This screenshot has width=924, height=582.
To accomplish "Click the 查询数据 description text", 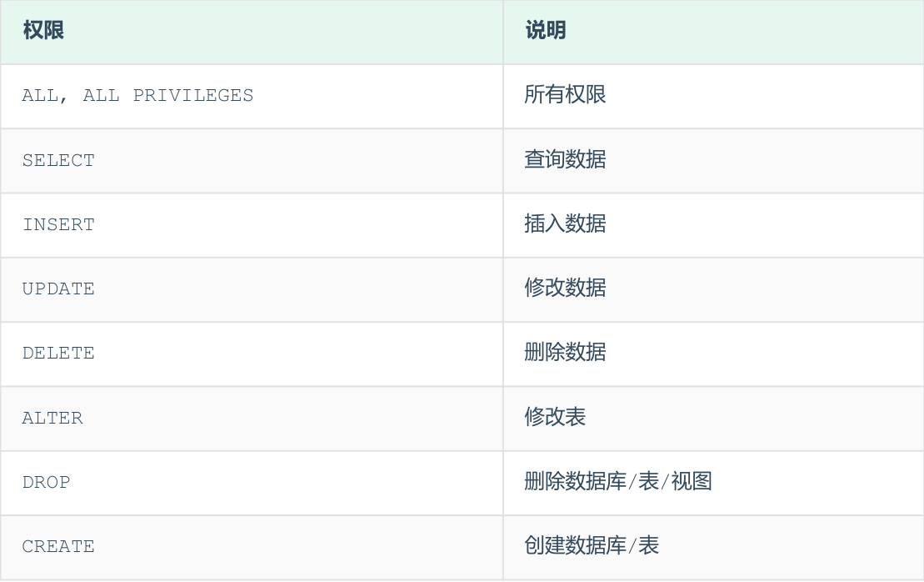I will coord(565,159).
